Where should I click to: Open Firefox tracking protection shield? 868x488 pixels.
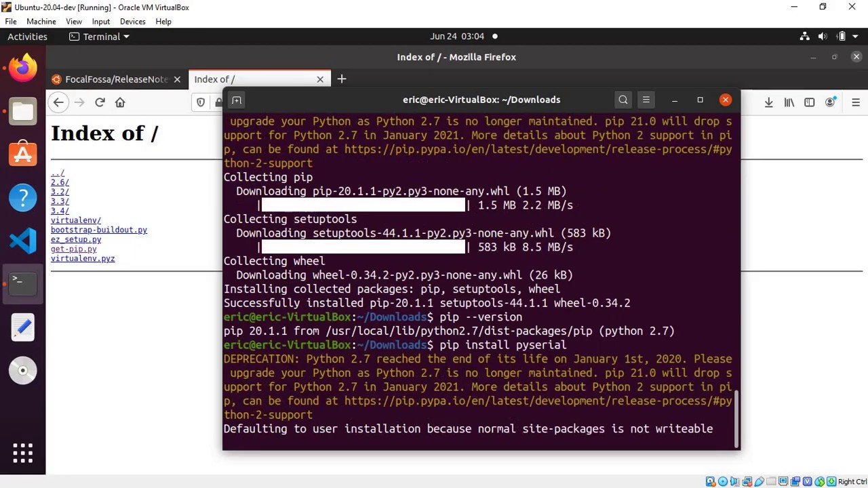tap(201, 102)
